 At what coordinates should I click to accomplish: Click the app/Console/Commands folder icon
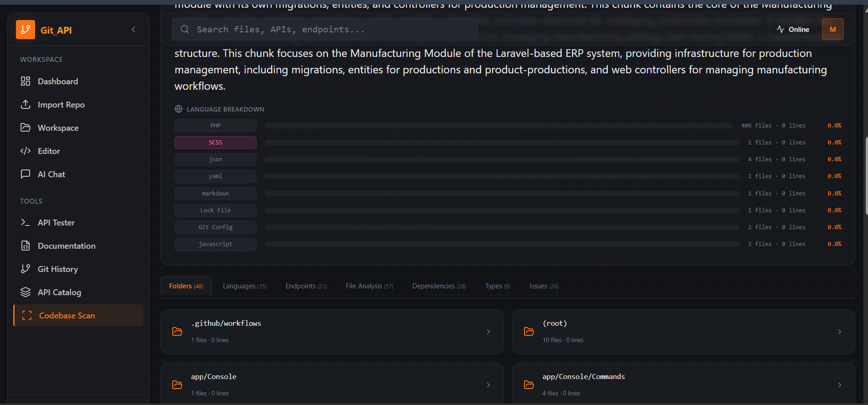tap(529, 385)
